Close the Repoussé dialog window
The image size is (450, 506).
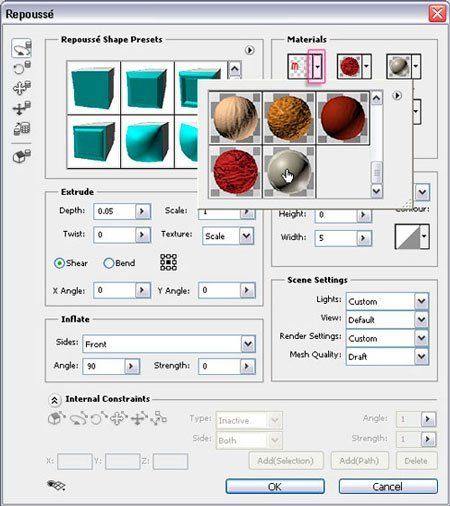(x=437, y=14)
